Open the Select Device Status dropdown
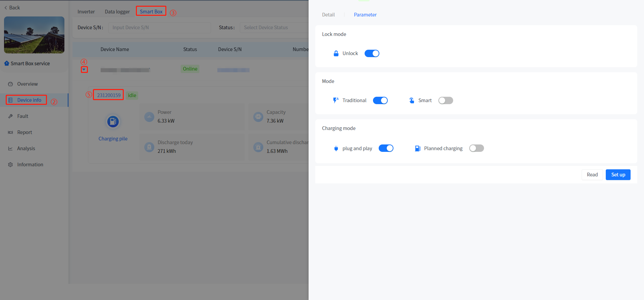The height and width of the screenshot is (300, 644). [273, 28]
